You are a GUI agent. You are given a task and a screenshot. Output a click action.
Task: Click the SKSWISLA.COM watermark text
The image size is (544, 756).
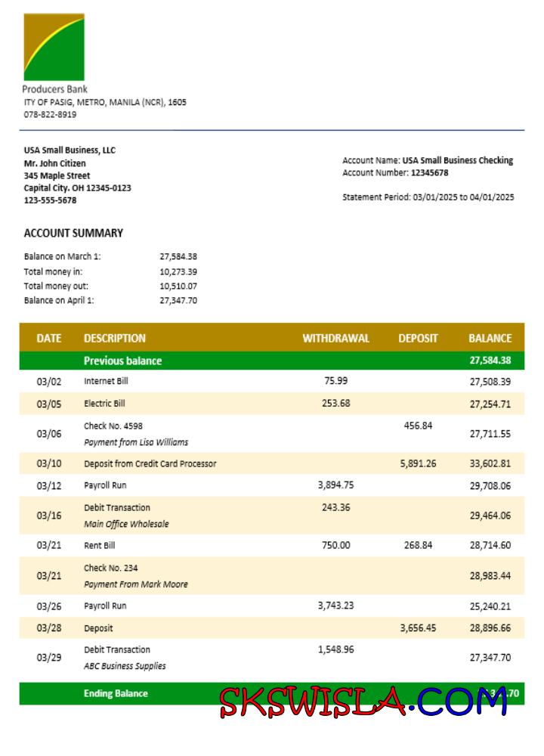(363, 702)
